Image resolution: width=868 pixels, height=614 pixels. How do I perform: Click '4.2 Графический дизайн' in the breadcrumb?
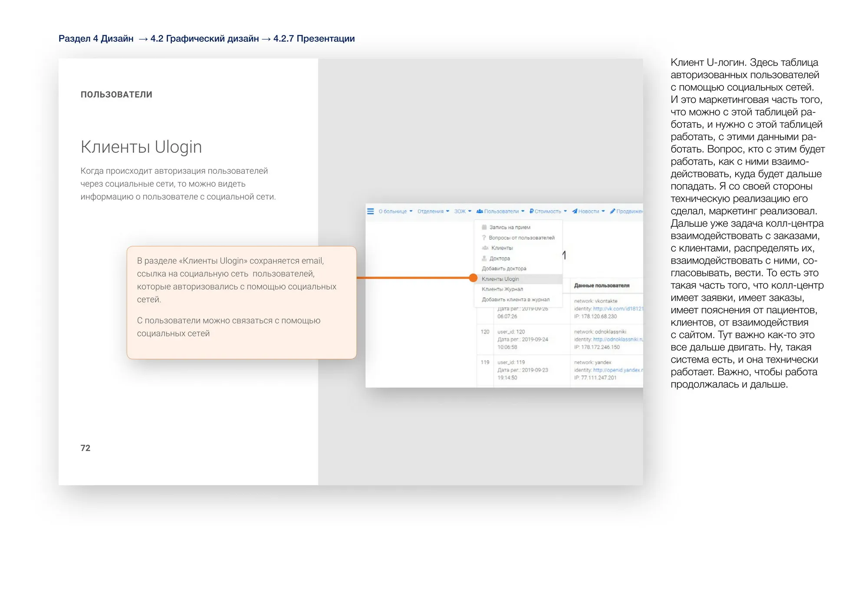(x=204, y=39)
